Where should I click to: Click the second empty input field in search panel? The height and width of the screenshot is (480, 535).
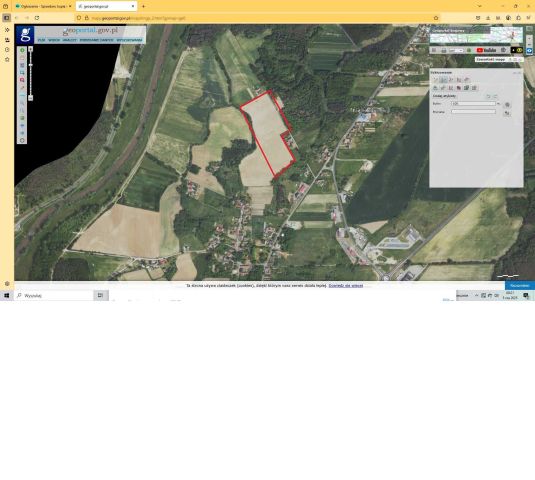coord(473,112)
